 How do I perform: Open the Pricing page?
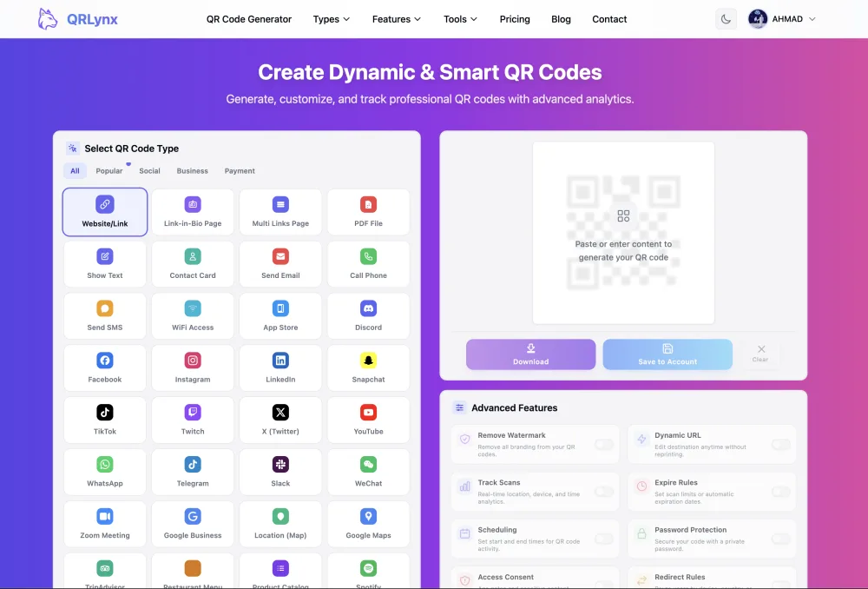pos(515,18)
